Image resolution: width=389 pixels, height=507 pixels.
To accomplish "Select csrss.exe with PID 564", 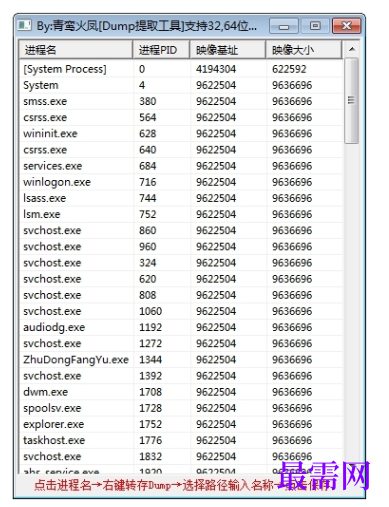I will click(181, 117).
